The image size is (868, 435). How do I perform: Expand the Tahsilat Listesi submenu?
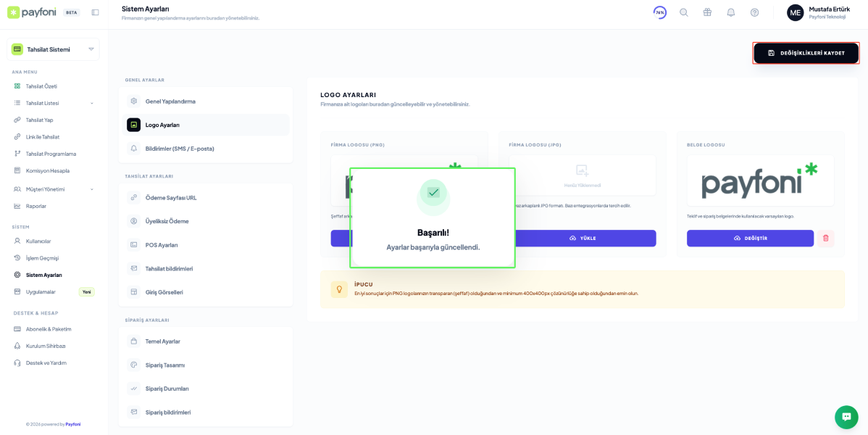(91, 103)
